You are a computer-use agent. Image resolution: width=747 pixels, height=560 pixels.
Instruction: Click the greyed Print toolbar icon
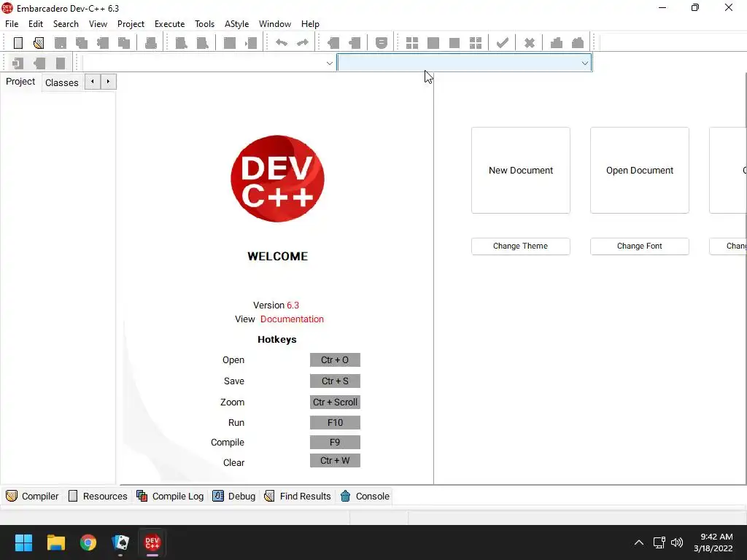click(x=151, y=43)
